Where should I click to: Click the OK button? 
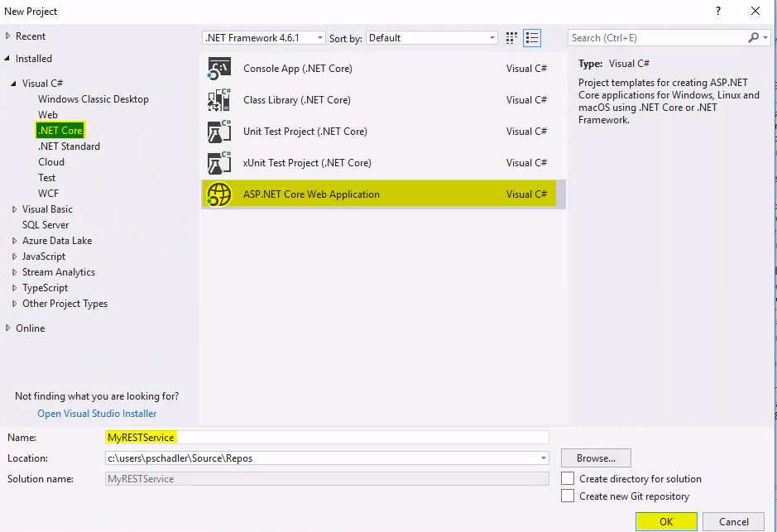tap(666, 521)
